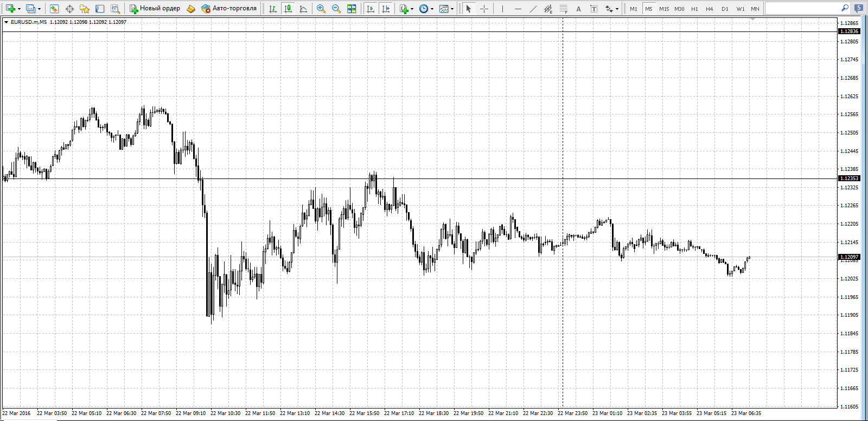868x421 pixels.
Task: Click the 23 Mar 06:35 time label
Action: click(x=746, y=413)
